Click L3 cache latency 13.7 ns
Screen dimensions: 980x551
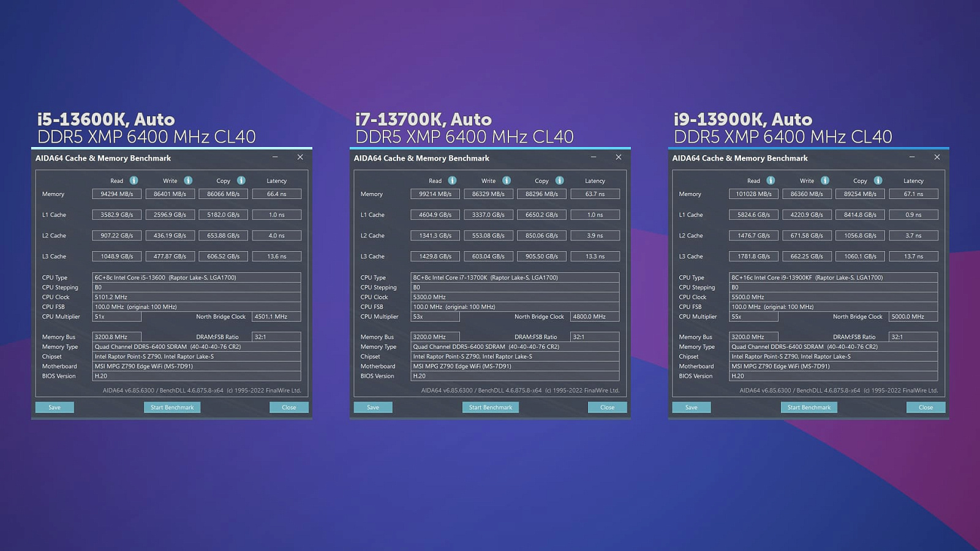(914, 257)
